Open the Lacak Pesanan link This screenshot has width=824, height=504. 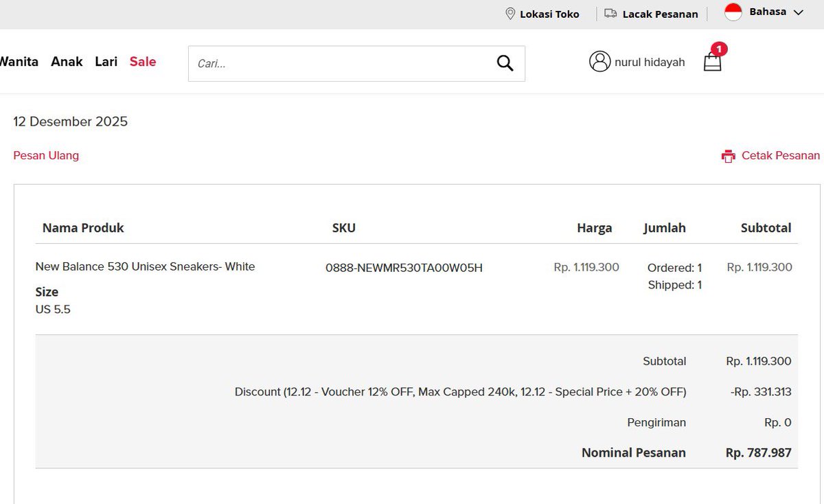tap(660, 14)
